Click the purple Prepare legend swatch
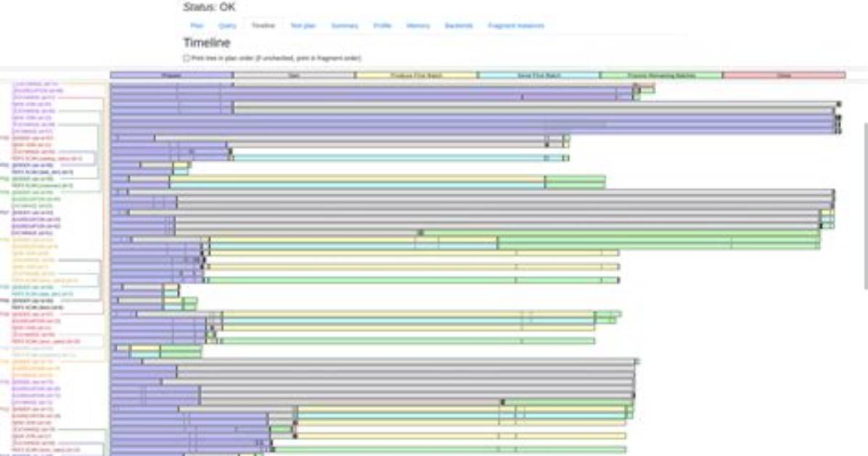This screenshot has width=868, height=456. pyautogui.click(x=171, y=76)
